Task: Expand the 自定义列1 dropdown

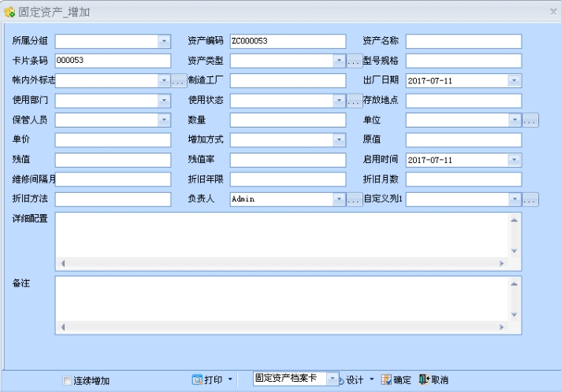Action: point(515,199)
